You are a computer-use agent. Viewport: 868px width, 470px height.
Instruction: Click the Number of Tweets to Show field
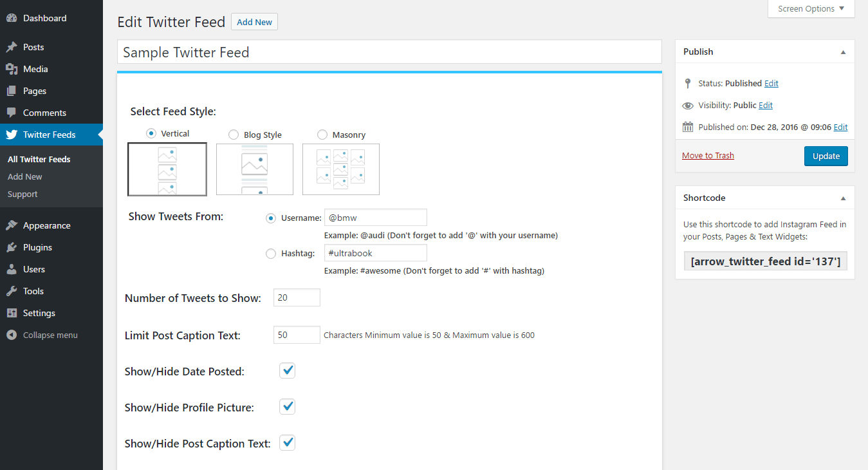coord(297,297)
